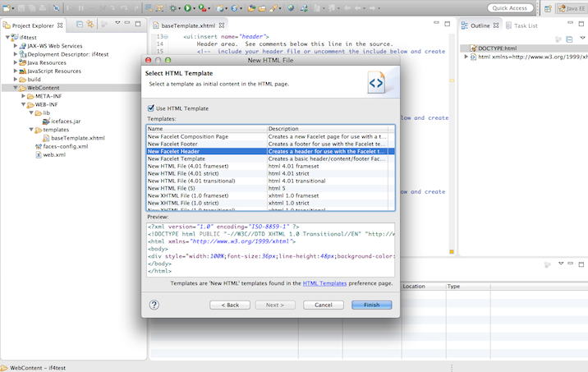The image size is (588, 372).
Task: Switch to the Task List tab
Action: (x=524, y=25)
